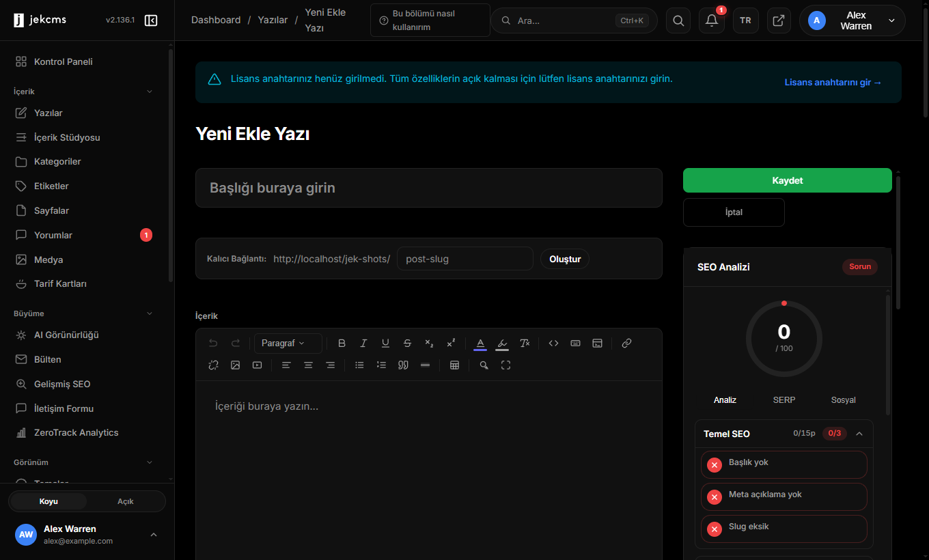The height and width of the screenshot is (560, 929).
Task: Collapse the İçerik sidebar section
Action: pyautogui.click(x=150, y=92)
